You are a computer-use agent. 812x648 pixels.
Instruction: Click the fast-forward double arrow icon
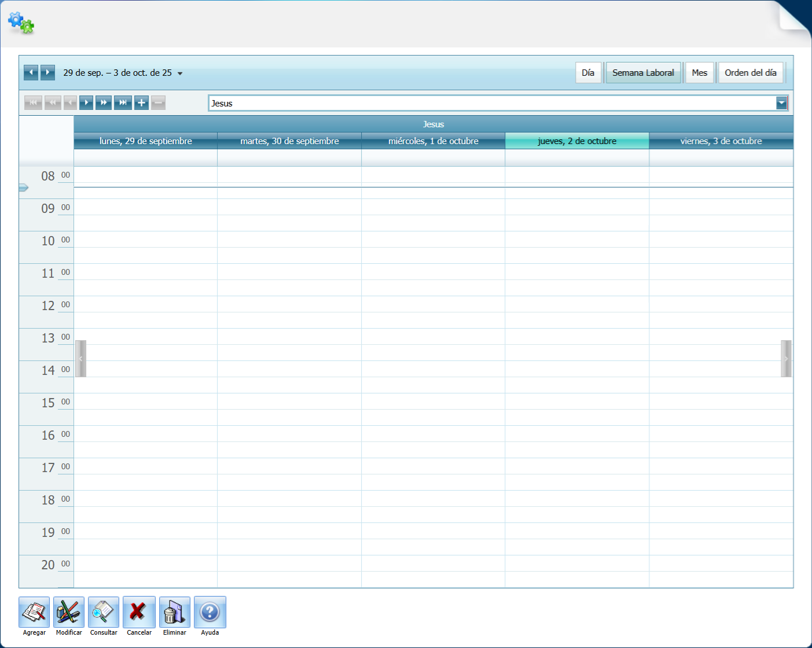click(104, 102)
